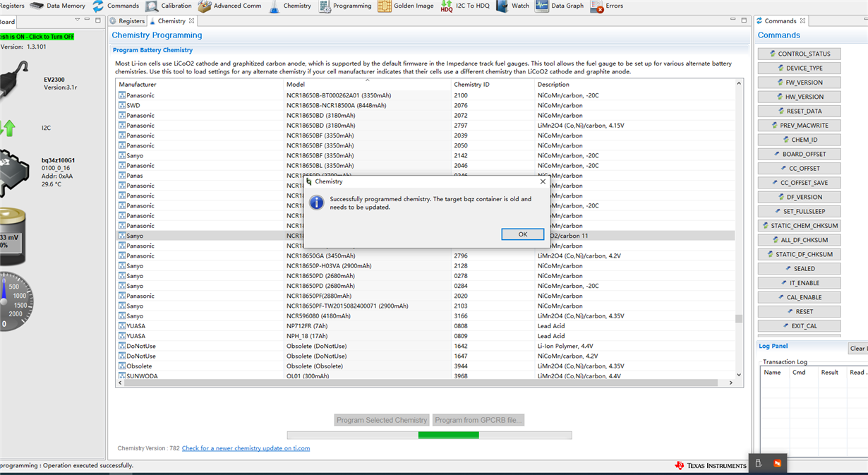Click the USB device tray icon
This screenshot has width=868, height=475.
[x=759, y=464]
